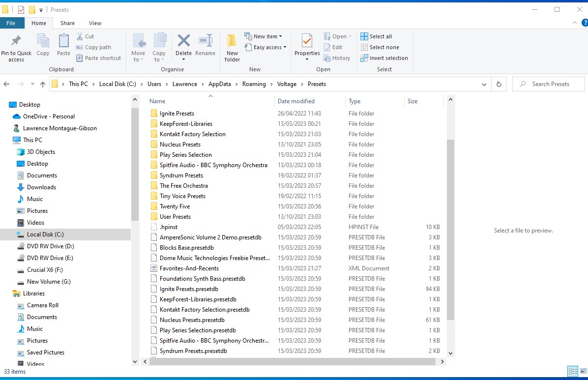Click the file list horizontal scrollbar
588x380 pixels.
pos(292,362)
